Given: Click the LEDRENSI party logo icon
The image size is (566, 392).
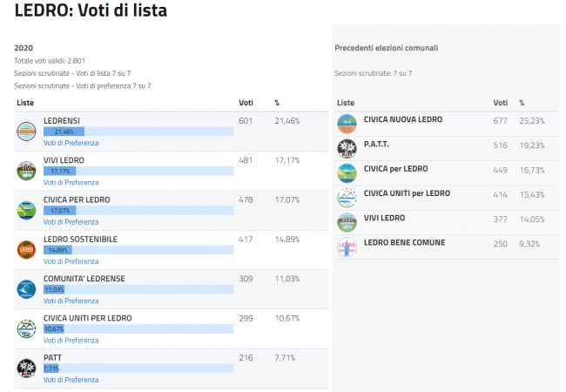Looking at the screenshot, I should (x=25, y=131).
